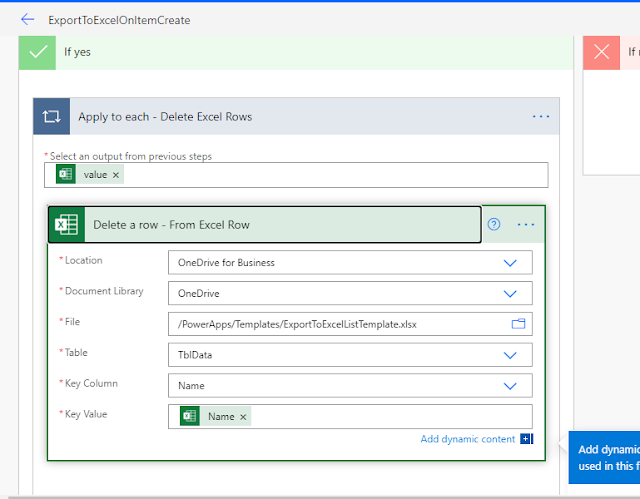Remove the value token from output field
Screen dimensions: 640x499
click(116, 175)
